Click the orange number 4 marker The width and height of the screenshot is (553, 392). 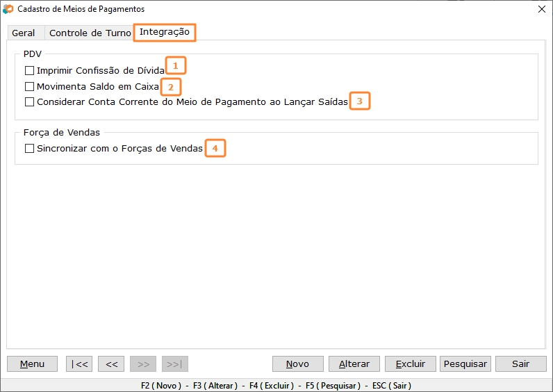tap(215, 148)
